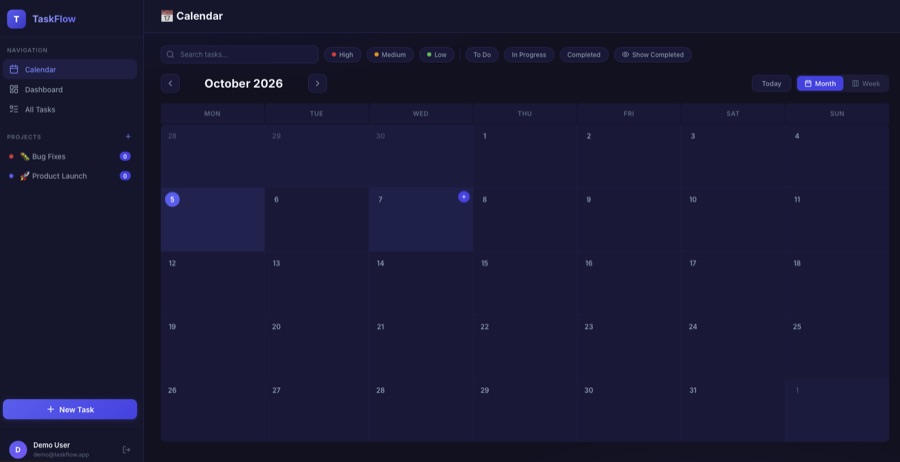This screenshot has width=900, height=462.
Task: Select October 31 cell
Action: coord(733,410)
